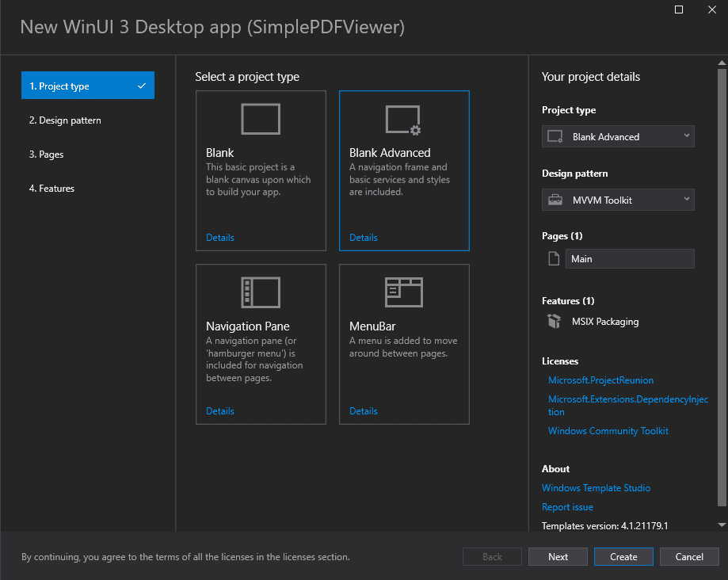This screenshot has height=580, width=728.
Task: Open the Windows Community Toolkit license link
Action: click(x=608, y=431)
